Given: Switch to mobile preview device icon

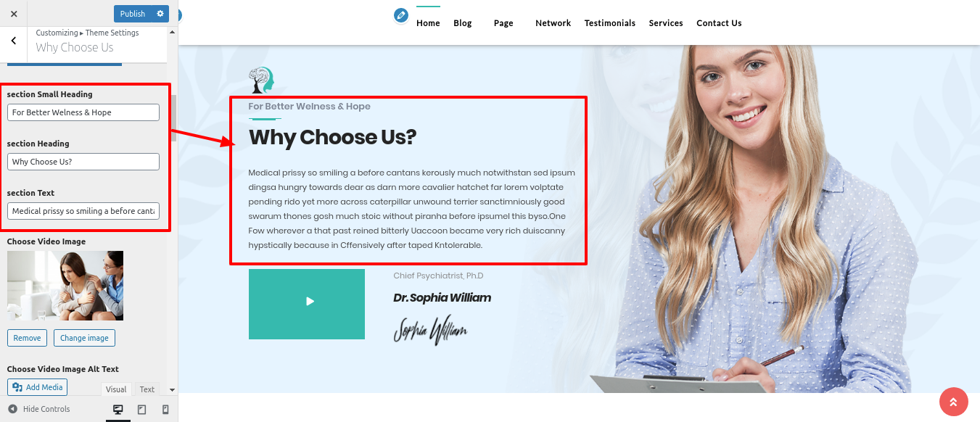Looking at the screenshot, I should 165,410.
